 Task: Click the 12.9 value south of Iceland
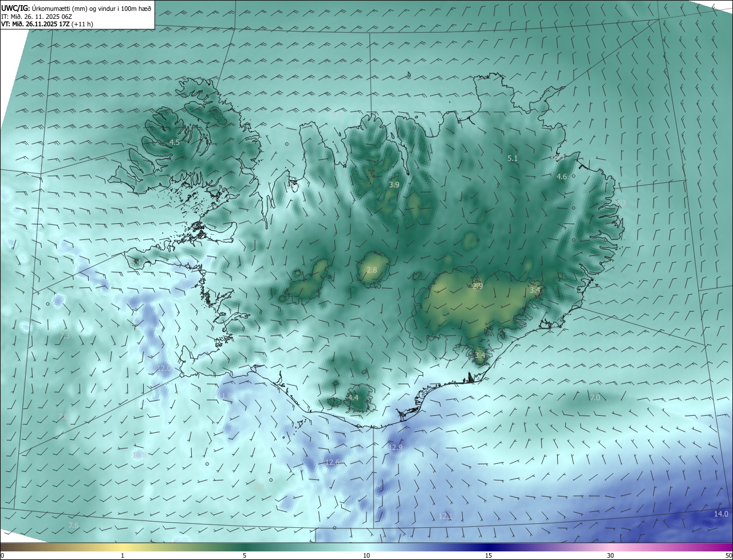click(x=396, y=447)
